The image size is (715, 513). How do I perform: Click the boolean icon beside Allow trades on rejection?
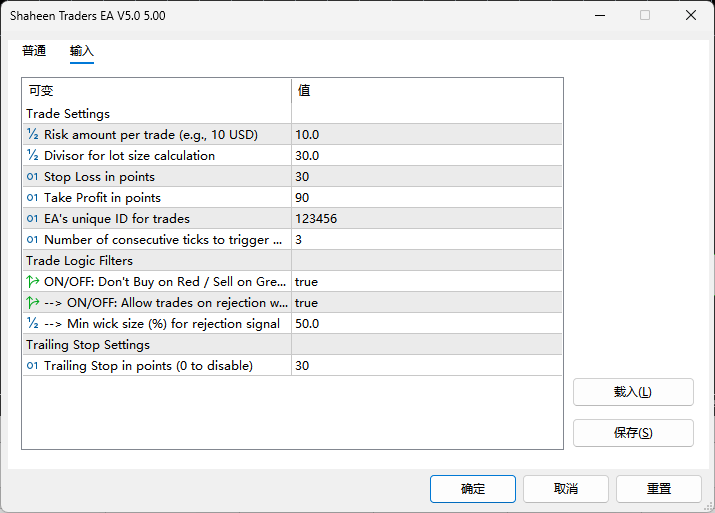click(32, 303)
